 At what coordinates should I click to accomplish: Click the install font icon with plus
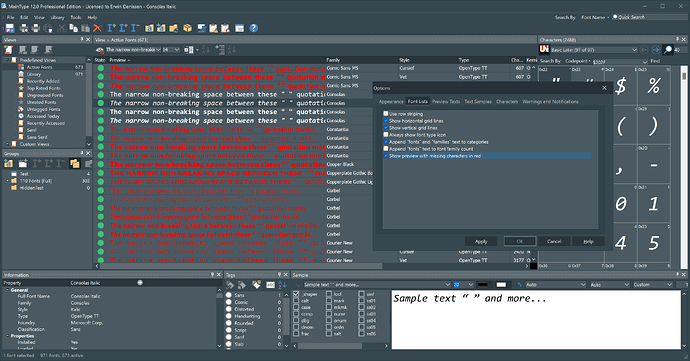[112, 28]
